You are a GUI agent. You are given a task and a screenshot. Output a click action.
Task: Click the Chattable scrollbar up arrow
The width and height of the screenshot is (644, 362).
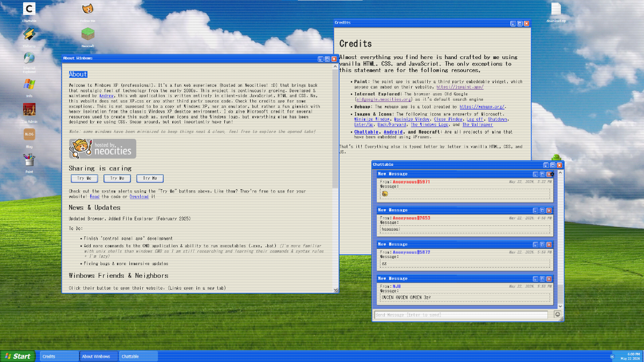(x=561, y=173)
